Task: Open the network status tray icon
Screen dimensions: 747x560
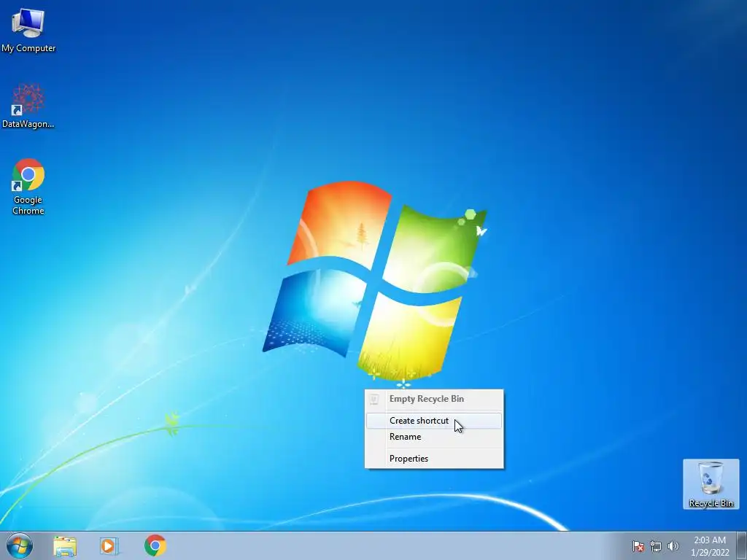Action: tap(656, 546)
